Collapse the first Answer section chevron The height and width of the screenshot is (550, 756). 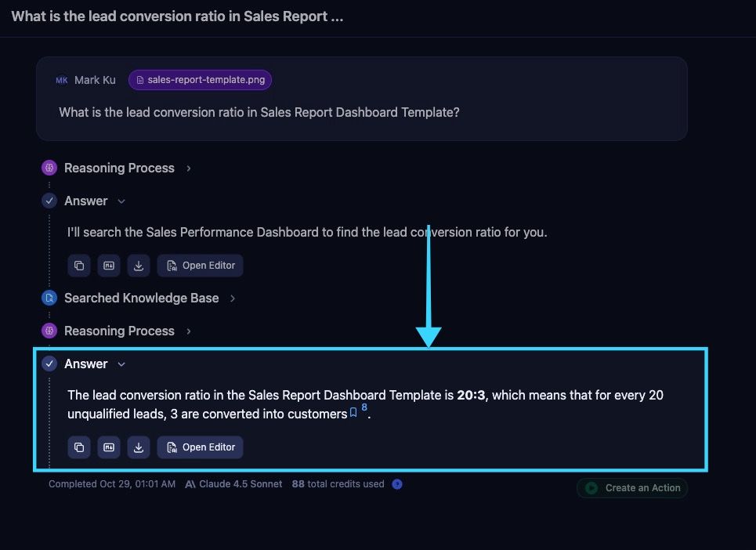(121, 201)
